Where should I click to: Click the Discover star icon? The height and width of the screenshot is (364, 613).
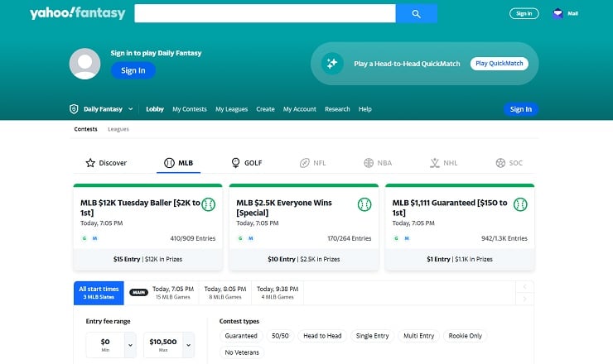[x=90, y=163]
